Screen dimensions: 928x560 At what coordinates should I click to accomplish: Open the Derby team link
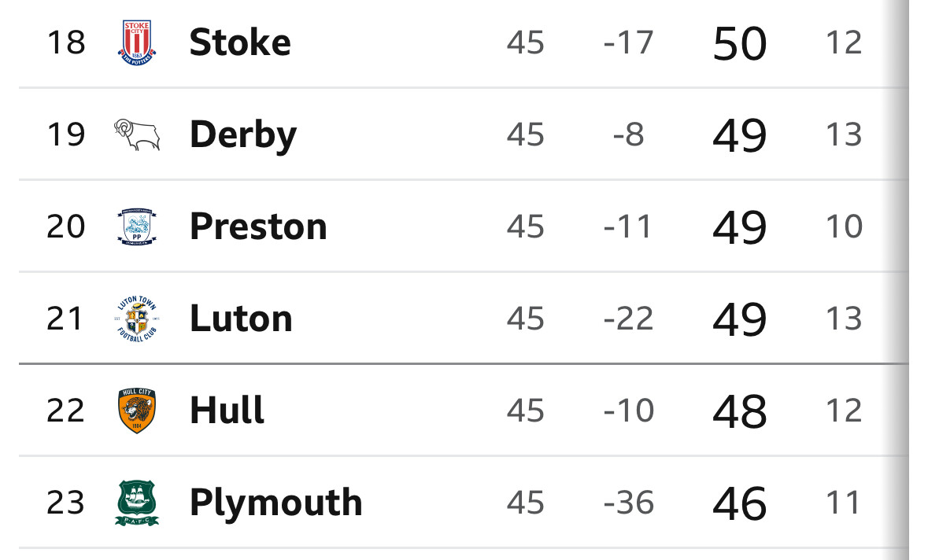[243, 136]
